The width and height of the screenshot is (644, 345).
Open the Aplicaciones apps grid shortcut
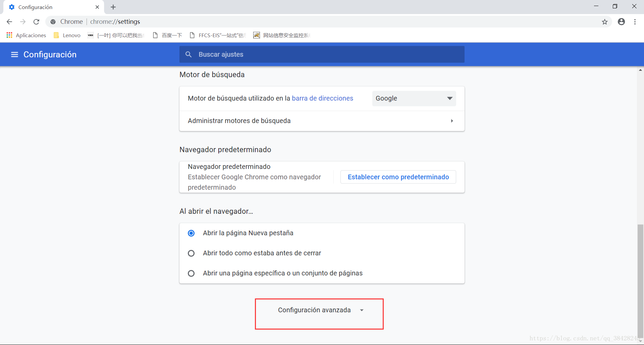click(26, 35)
